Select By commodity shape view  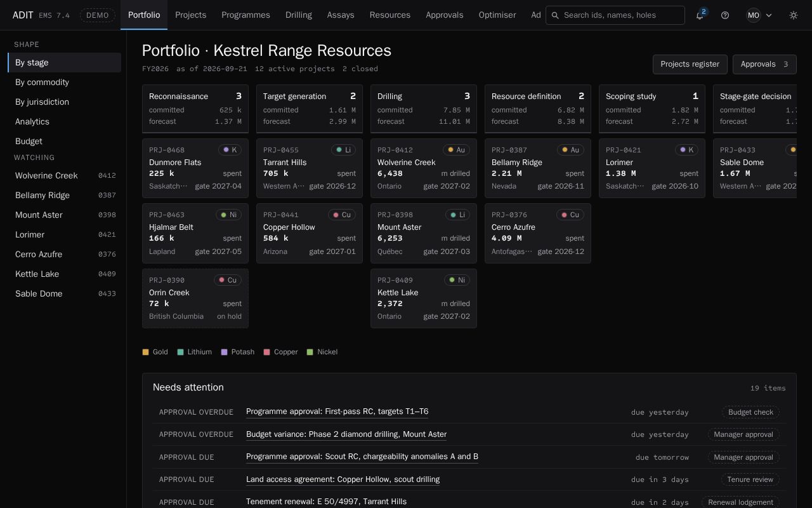[64, 82]
